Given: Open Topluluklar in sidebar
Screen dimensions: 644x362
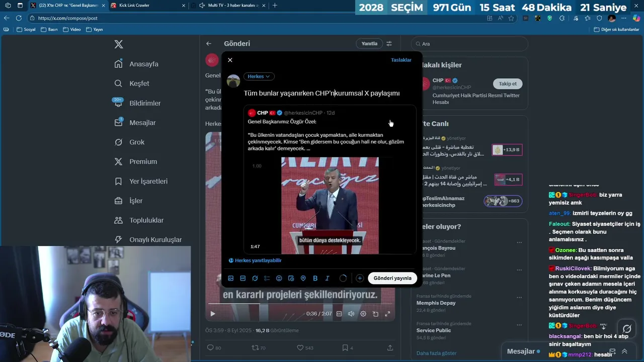Looking at the screenshot, I should [139, 220].
